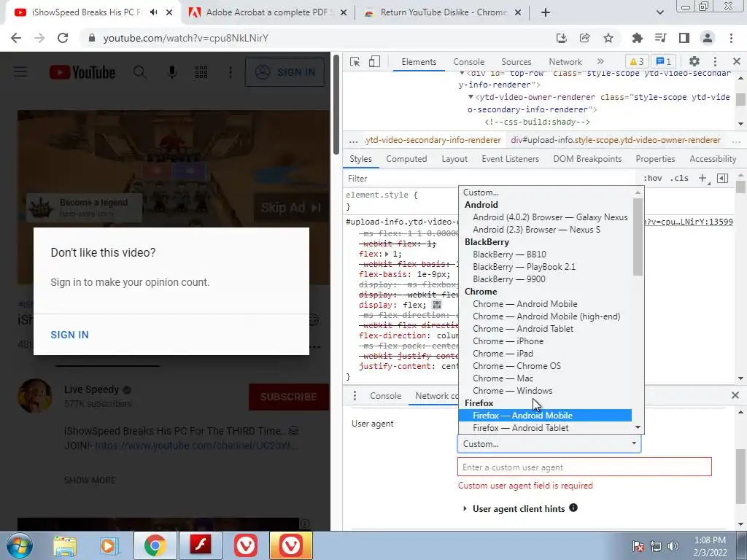Switch to DevTools Console tab
The image size is (747, 560).
click(469, 62)
